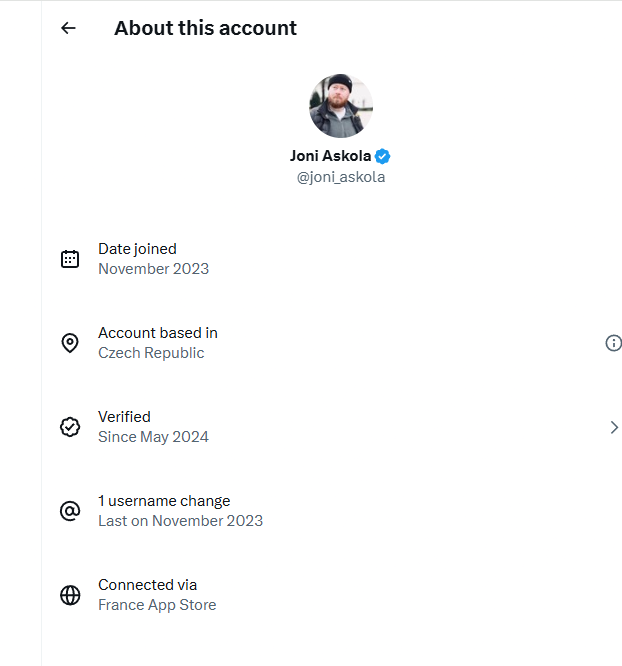Click Last on November 2023 text
The height and width of the screenshot is (666, 622).
(180, 521)
